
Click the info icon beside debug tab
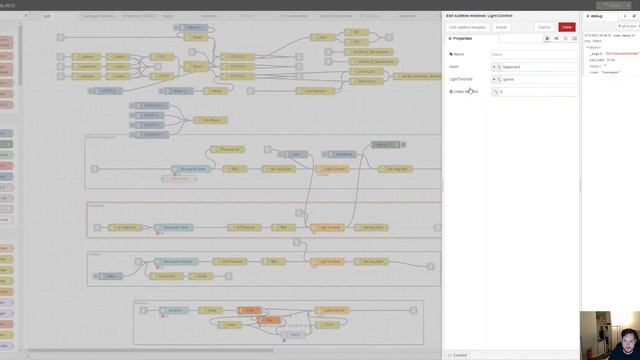tap(624, 16)
